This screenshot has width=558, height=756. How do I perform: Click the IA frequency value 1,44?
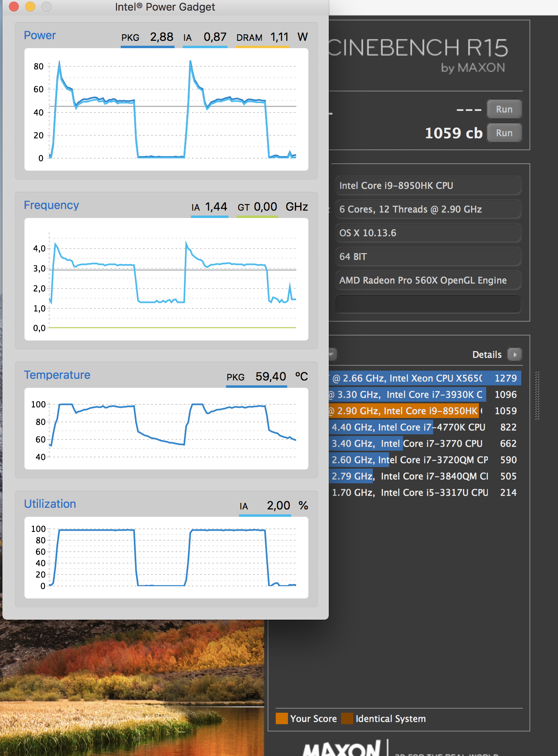(x=216, y=207)
